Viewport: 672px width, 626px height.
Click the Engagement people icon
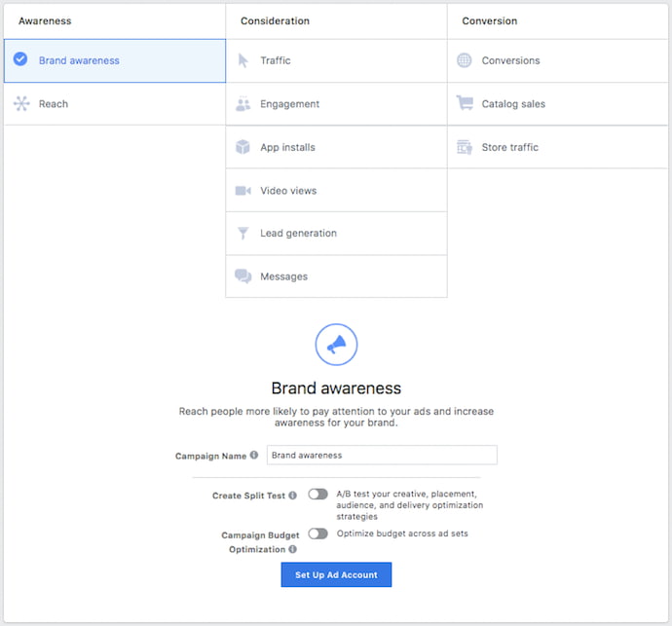[243, 104]
